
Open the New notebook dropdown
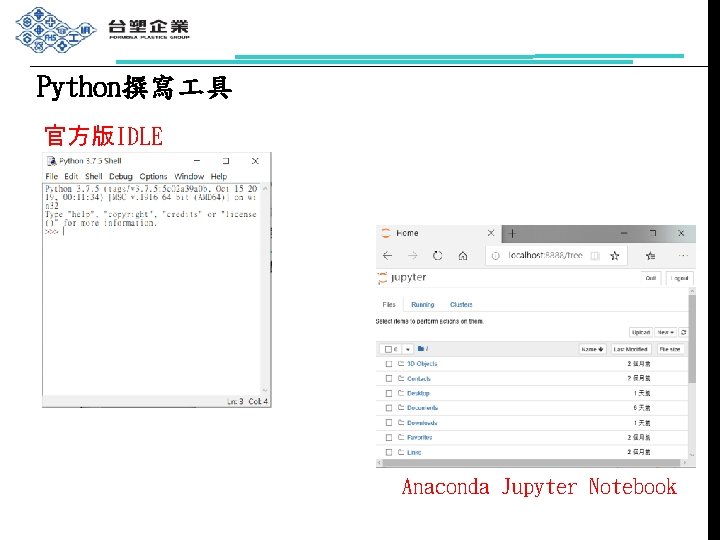(665, 332)
